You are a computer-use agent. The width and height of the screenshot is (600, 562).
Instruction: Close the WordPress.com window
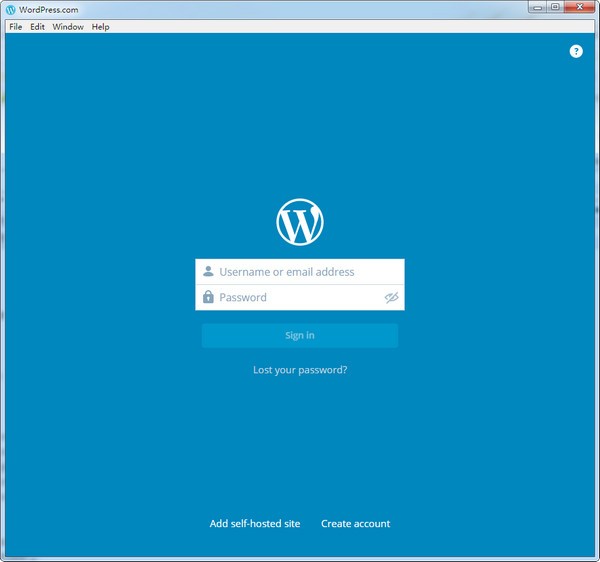pyautogui.click(x=579, y=7)
